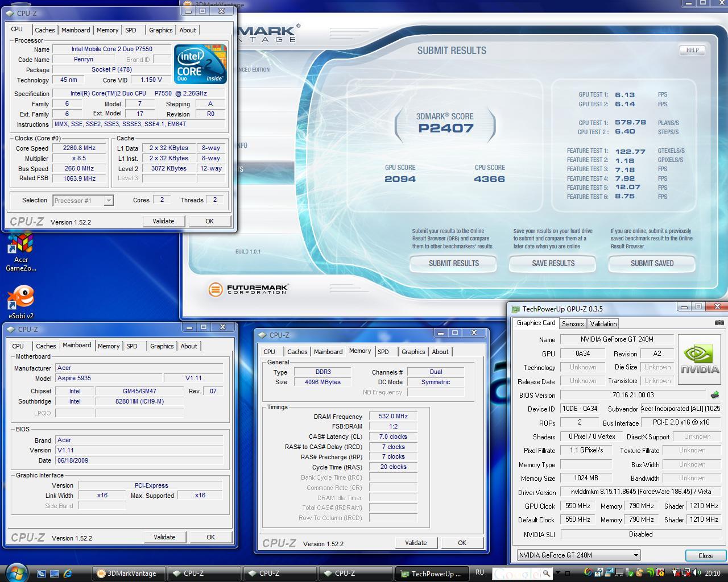Select Graphics Card tab in GPU-Z
Screen dimensions: 728x582
click(536, 323)
